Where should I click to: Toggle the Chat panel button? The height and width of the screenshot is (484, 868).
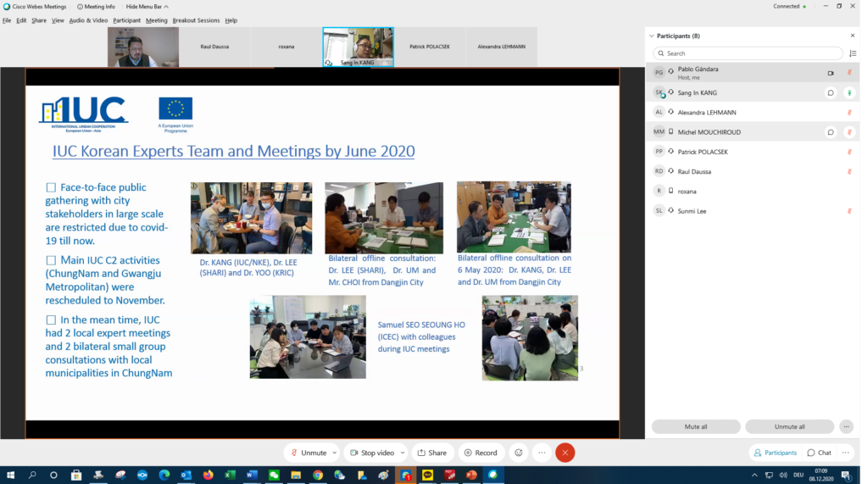[819, 453]
